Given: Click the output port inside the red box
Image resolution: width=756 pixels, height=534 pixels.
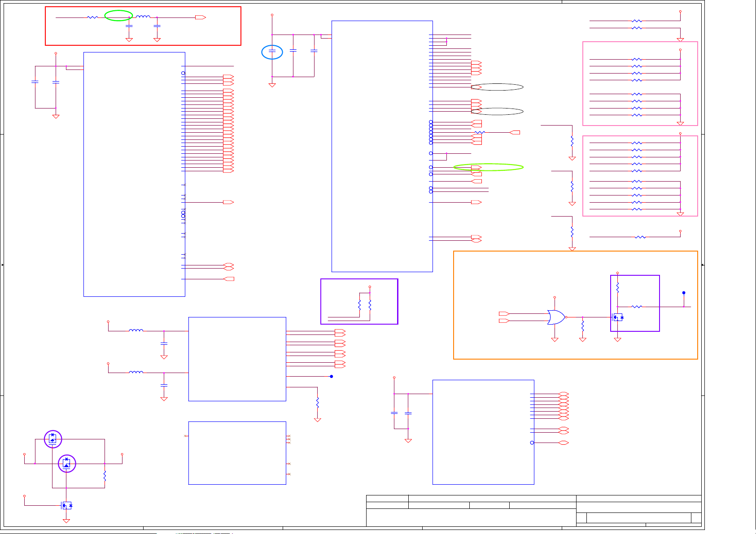Looking at the screenshot, I should (x=201, y=17).
